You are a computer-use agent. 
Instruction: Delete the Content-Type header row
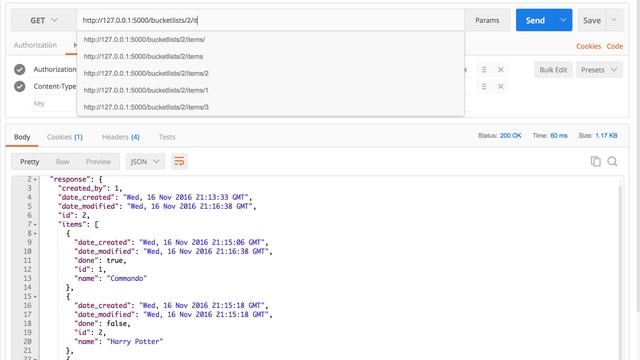pos(500,87)
